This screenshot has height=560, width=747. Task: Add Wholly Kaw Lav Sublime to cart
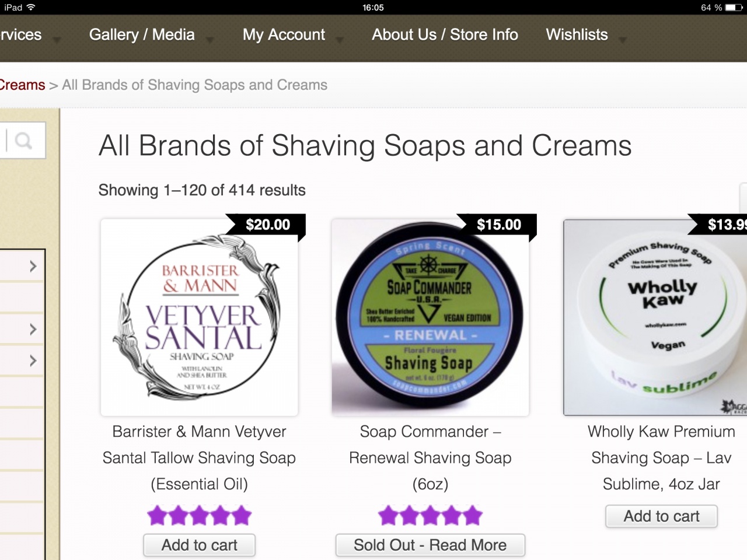(661, 516)
